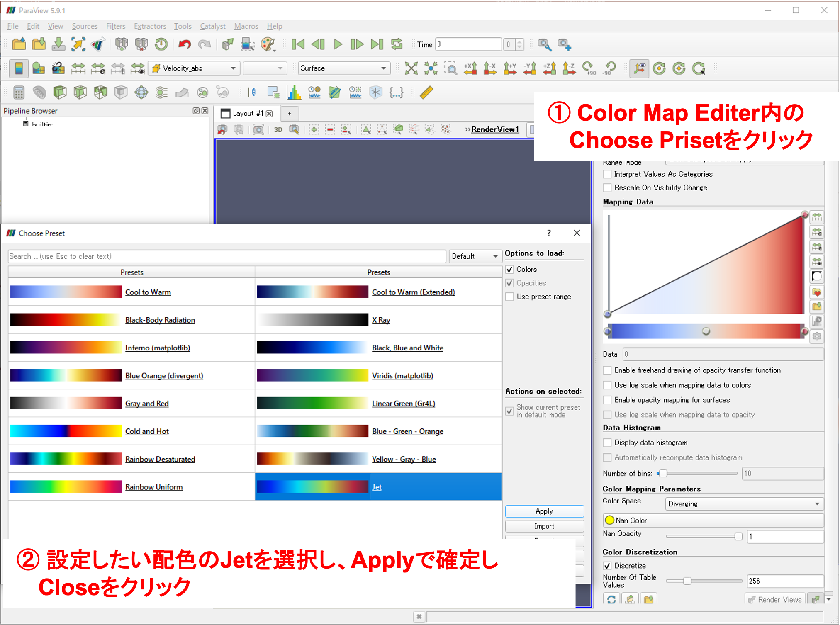Click Apply in the Choose Preset dialog
840x625 pixels.
click(x=544, y=511)
